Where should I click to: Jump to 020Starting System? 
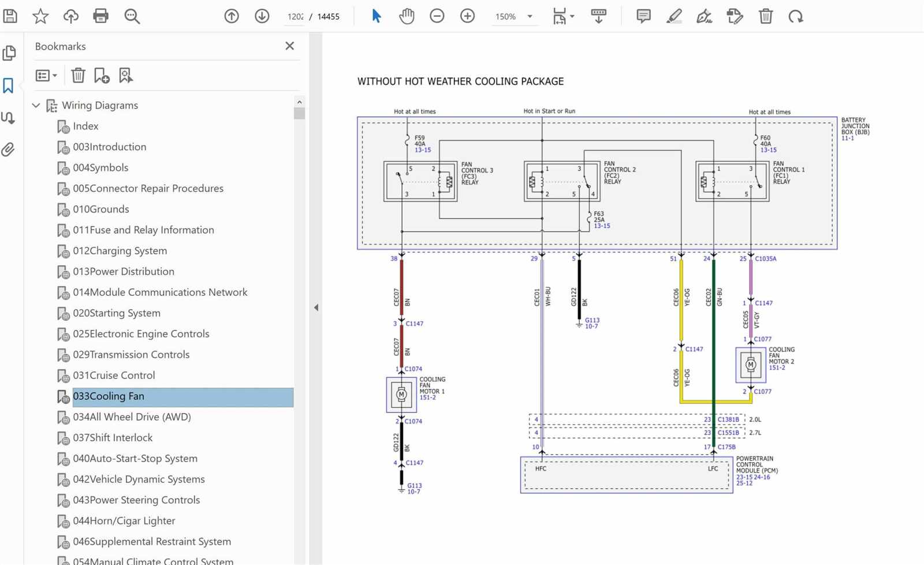click(x=117, y=313)
